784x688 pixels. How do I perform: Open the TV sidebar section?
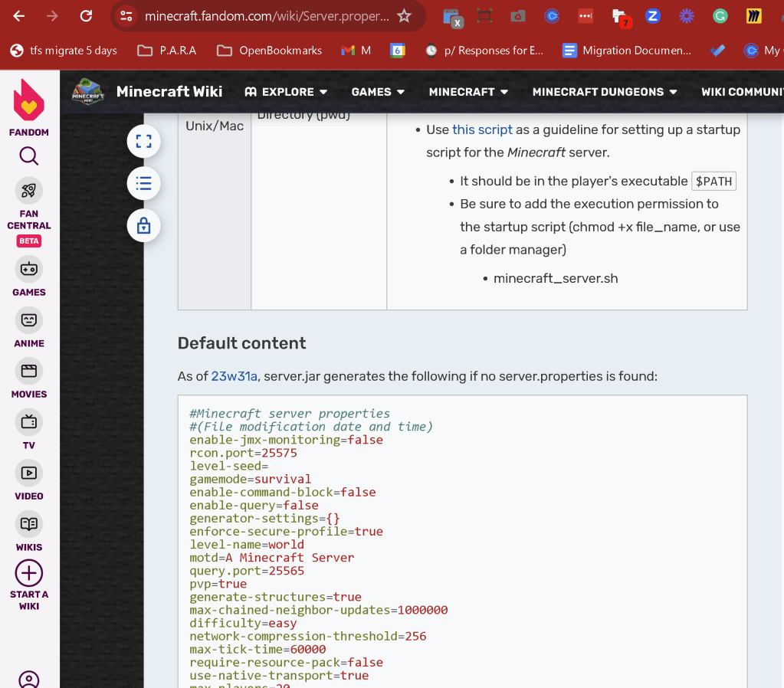tap(29, 431)
